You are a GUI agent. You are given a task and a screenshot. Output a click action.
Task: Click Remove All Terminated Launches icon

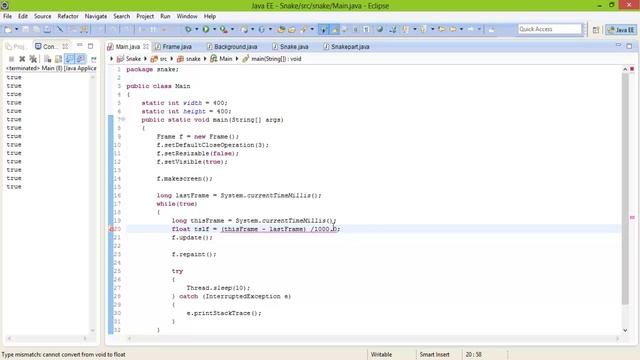click(x=33, y=59)
